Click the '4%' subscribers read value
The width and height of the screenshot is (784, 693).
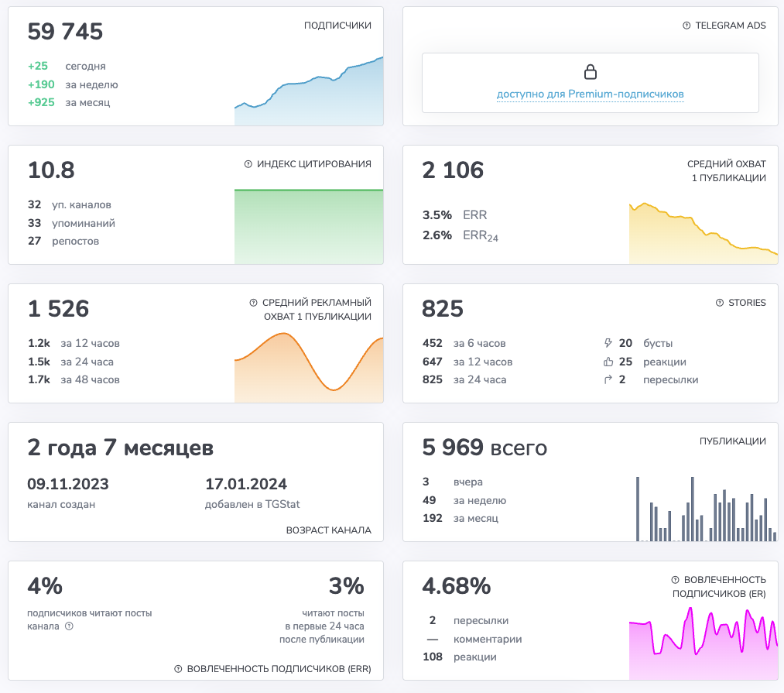[45, 586]
